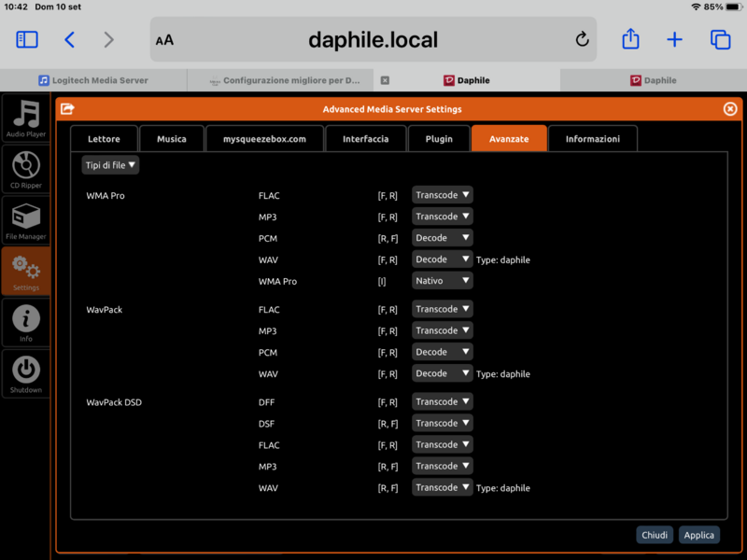Switch to the Informazioni tab
Viewport: 747px width, 560px height.
coord(592,139)
